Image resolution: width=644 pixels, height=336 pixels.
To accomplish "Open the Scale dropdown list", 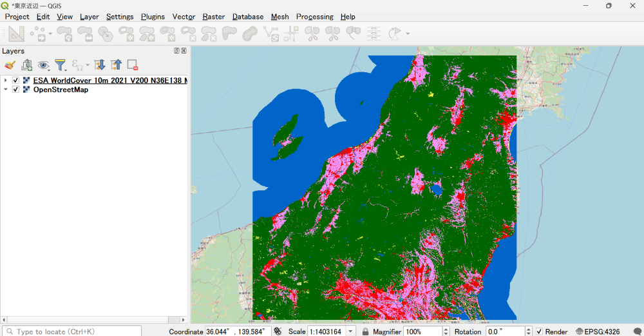I will point(351,331).
